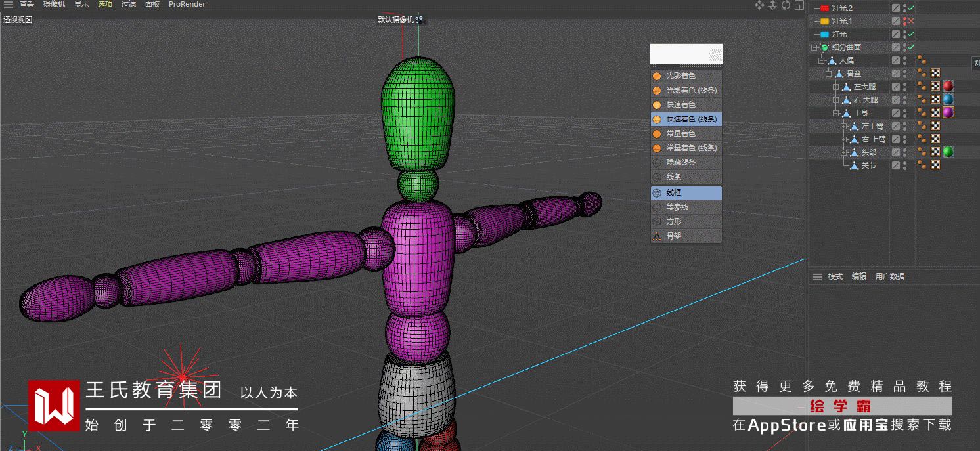Select the checker texture tag on 右 大腿
Image resolution: width=980 pixels, height=451 pixels.
pyautogui.click(x=935, y=100)
